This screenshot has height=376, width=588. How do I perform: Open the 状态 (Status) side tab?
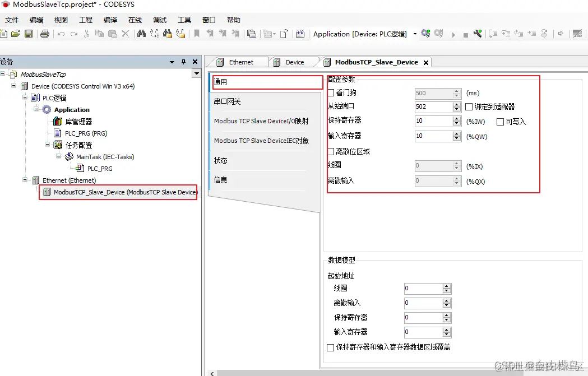click(265, 160)
